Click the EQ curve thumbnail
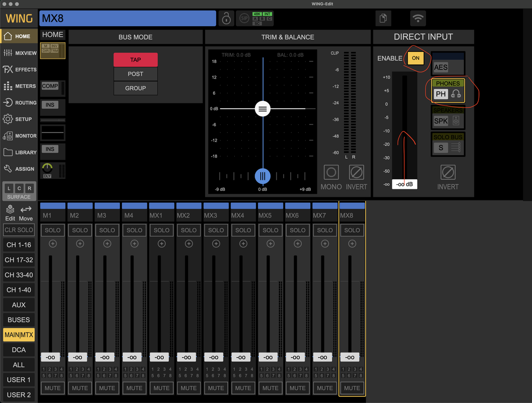Viewport: 532px width, 403px height. click(52, 132)
